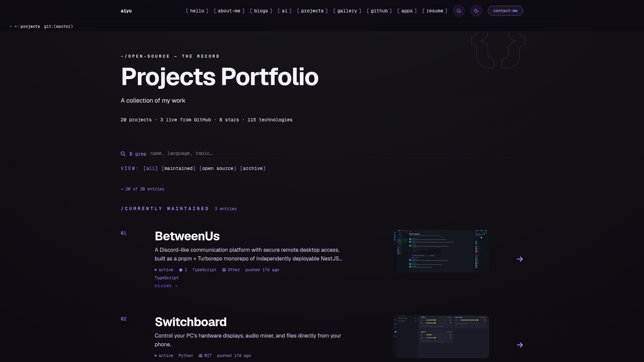
Task: Open the BetweenUs project title
Action: click(187, 236)
